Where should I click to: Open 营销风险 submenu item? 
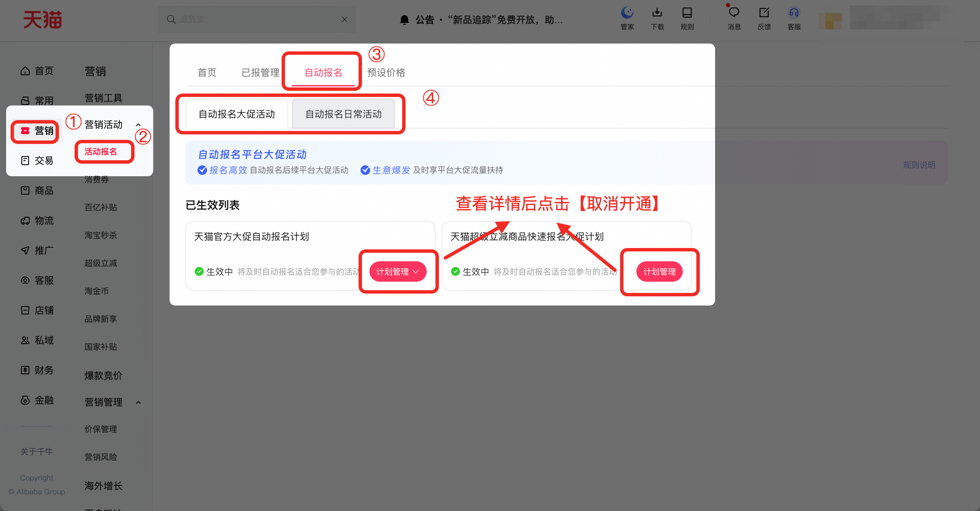101,457
